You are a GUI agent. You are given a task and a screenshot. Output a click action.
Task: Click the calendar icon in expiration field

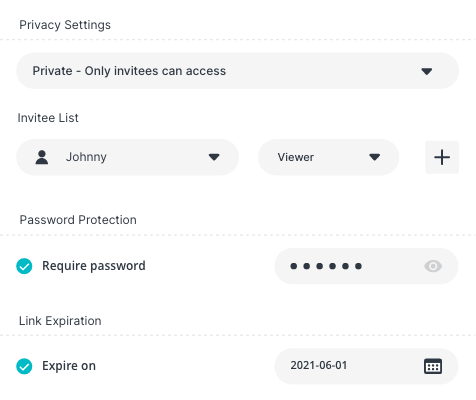433,366
